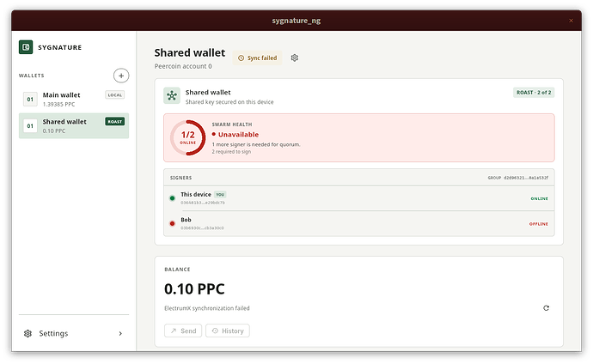Select Shared wallet in sidebar
Image resolution: width=593 pixels, height=364 pixels.
[x=74, y=125]
